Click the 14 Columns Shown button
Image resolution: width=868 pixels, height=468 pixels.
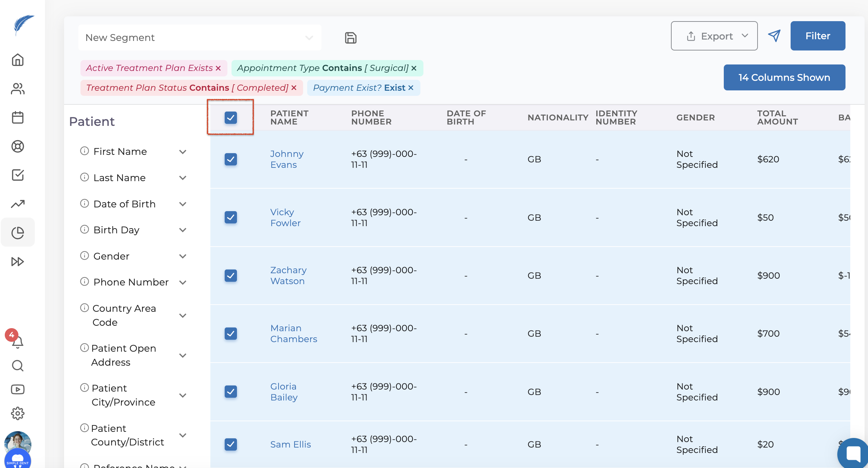pyautogui.click(x=784, y=78)
